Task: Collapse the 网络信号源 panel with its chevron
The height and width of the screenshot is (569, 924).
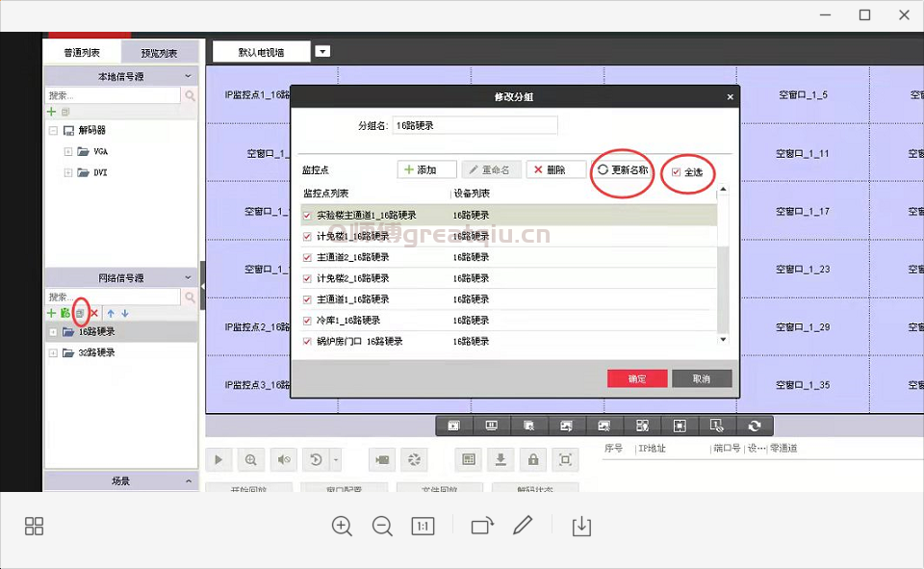Action: tap(189, 277)
